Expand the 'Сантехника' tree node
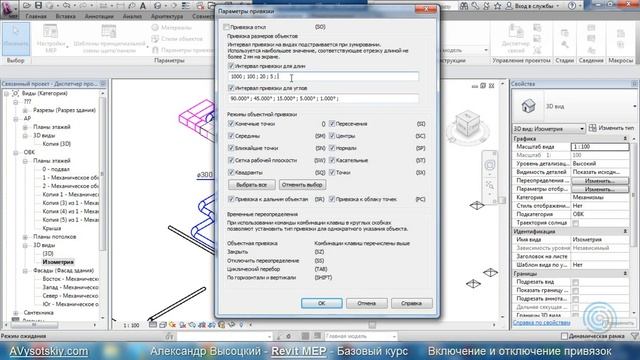640x360 pixels. click(16, 313)
